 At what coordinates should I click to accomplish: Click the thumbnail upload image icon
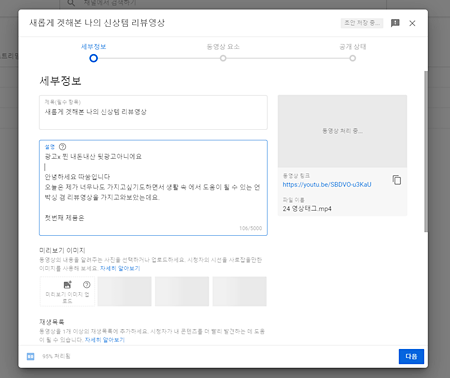tap(68, 285)
